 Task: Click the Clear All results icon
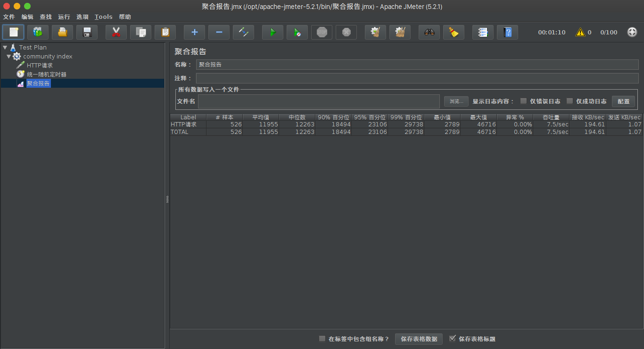tap(400, 32)
